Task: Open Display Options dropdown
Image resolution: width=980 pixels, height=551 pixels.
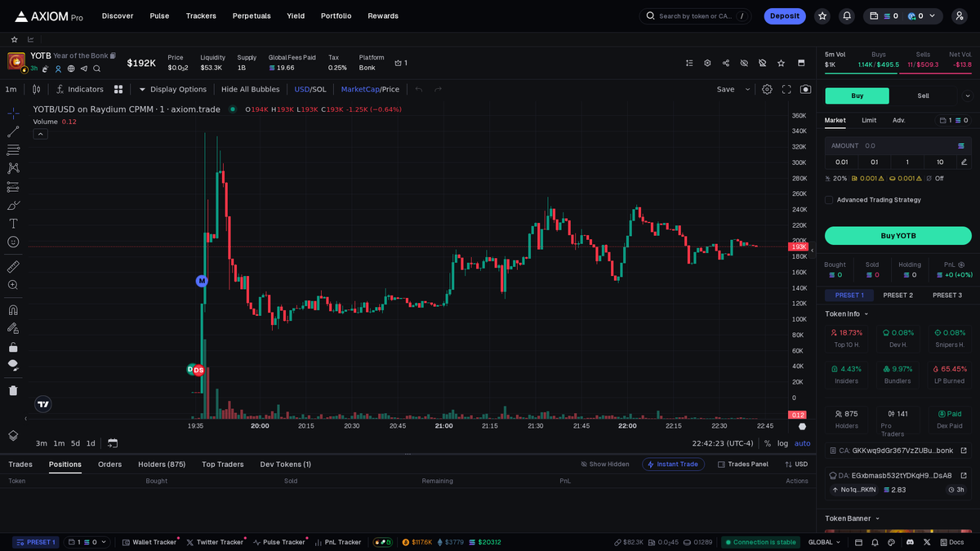Action: coord(172,89)
